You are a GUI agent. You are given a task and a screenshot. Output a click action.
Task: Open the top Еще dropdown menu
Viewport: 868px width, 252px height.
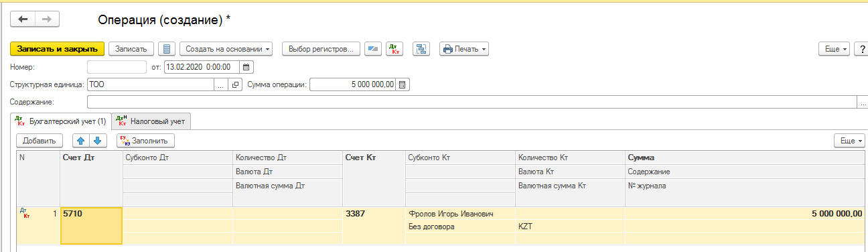coord(835,49)
